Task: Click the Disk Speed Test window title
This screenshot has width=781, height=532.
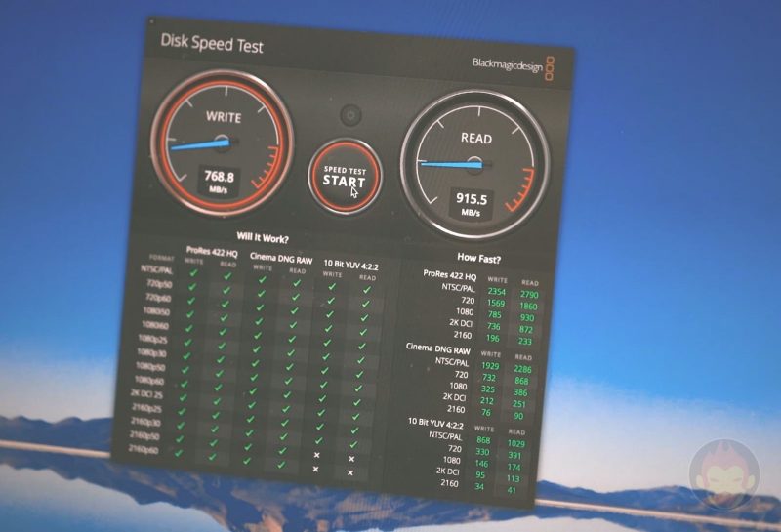Action: pyautogui.click(x=212, y=43)
